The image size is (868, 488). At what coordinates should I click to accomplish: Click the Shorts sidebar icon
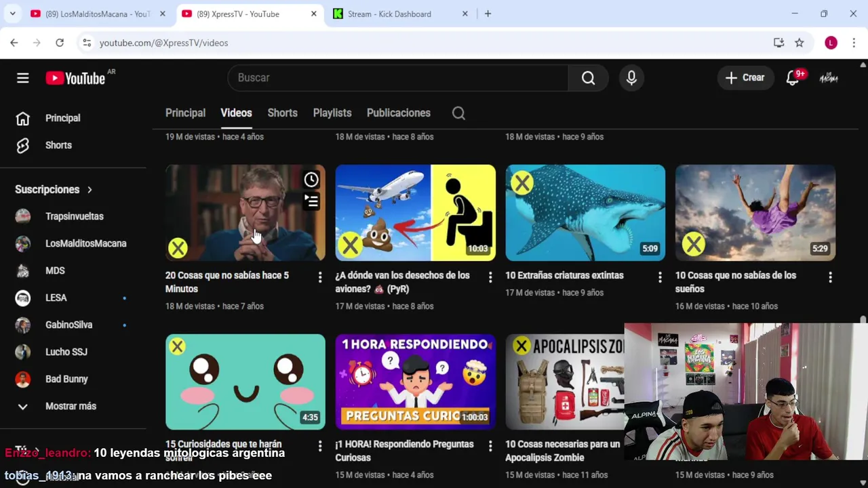(23, 146)
